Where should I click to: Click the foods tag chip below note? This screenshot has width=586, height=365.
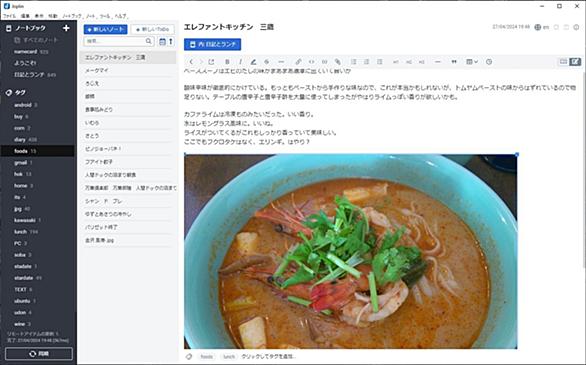(206, 356)
